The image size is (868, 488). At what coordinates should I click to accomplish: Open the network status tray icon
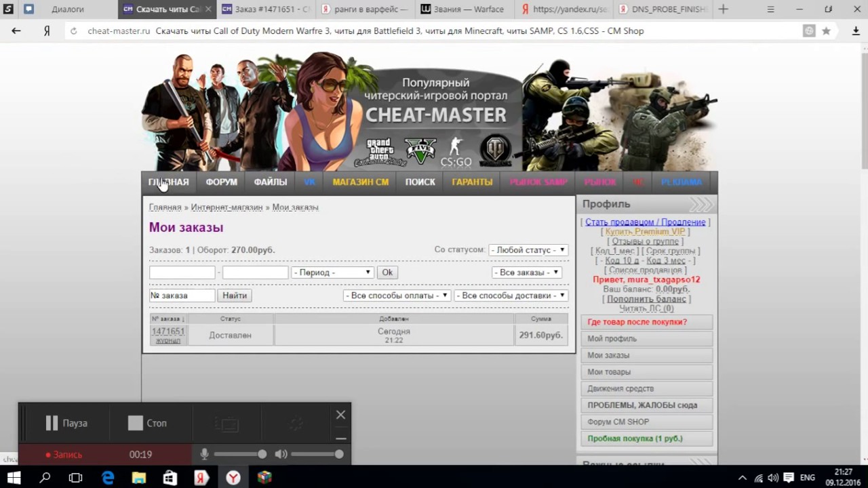(x=759, y=477)
